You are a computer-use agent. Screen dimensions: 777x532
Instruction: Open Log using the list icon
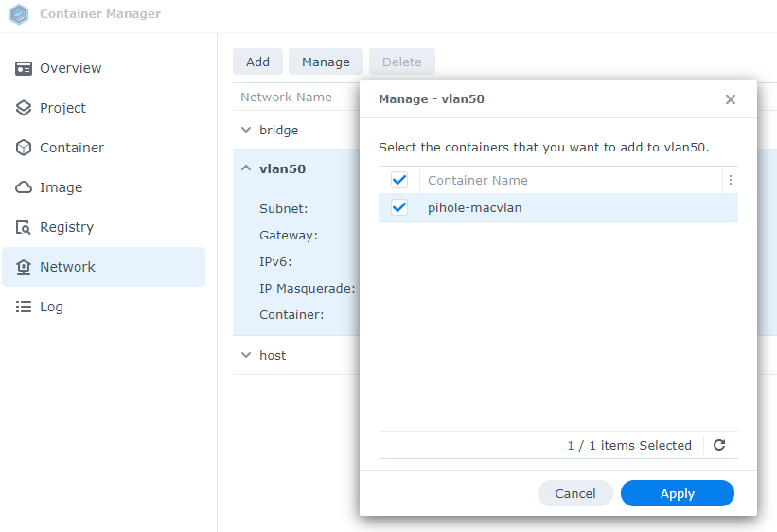coord(24,307)
